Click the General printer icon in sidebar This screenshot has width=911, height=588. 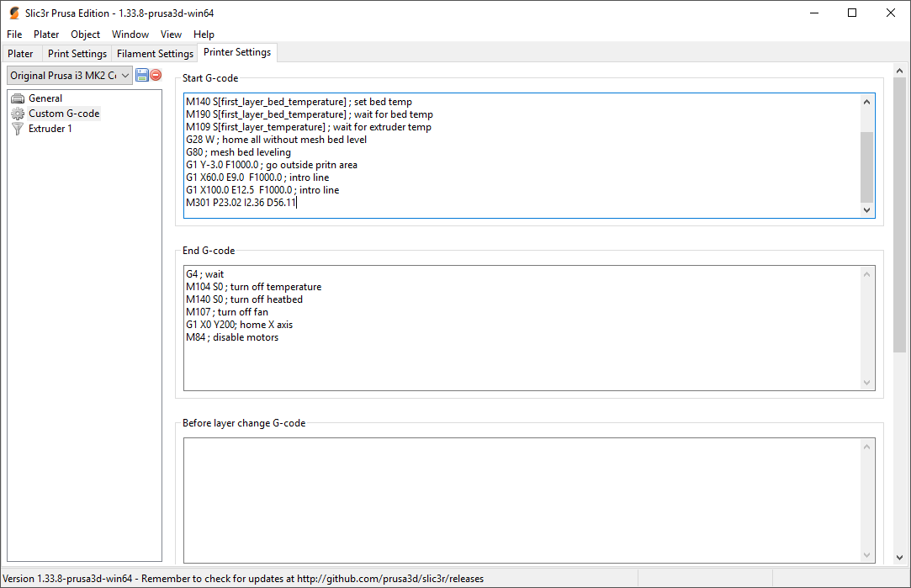click(x=18, y=98)
